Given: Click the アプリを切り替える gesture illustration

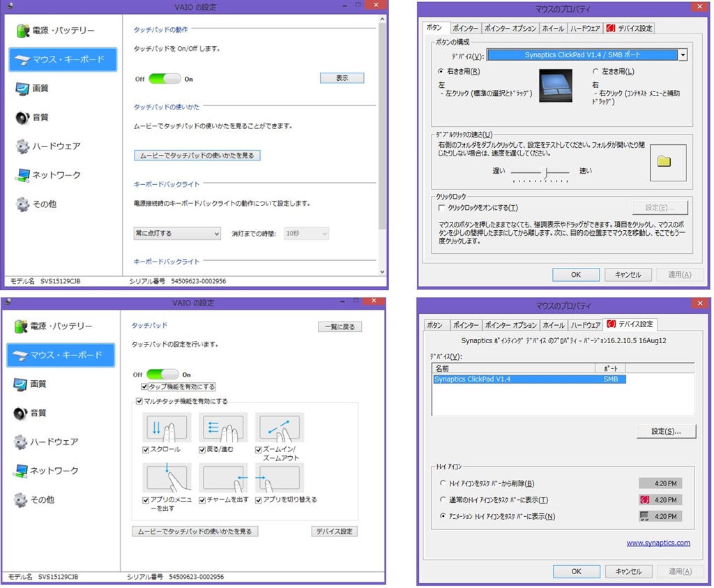Looking at the screenshot, I should [280, 478].
